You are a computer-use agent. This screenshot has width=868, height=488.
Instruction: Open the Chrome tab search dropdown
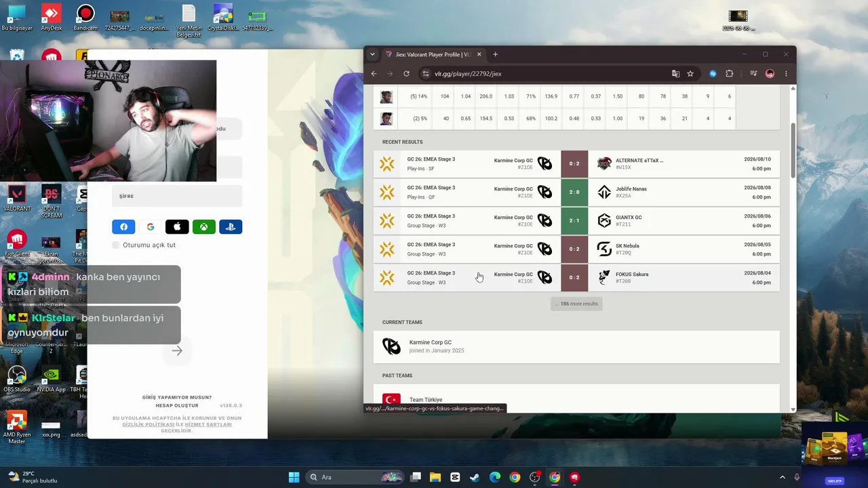tap(372, 54)
